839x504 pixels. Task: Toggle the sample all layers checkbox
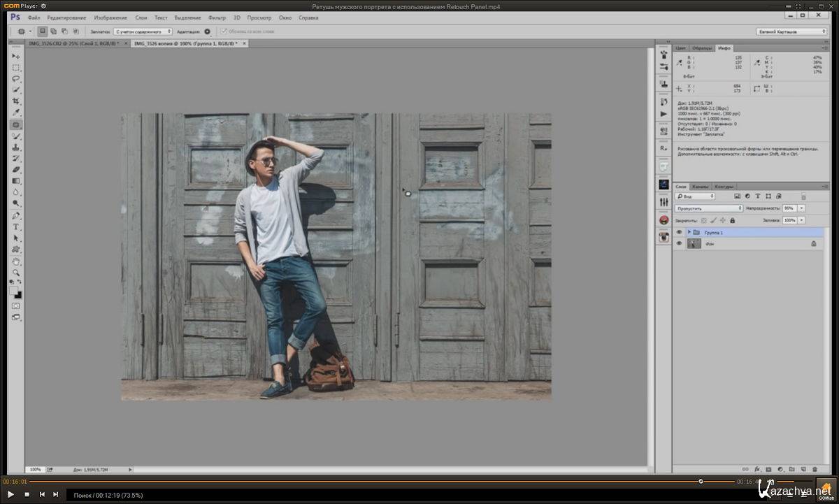[224, 31]
